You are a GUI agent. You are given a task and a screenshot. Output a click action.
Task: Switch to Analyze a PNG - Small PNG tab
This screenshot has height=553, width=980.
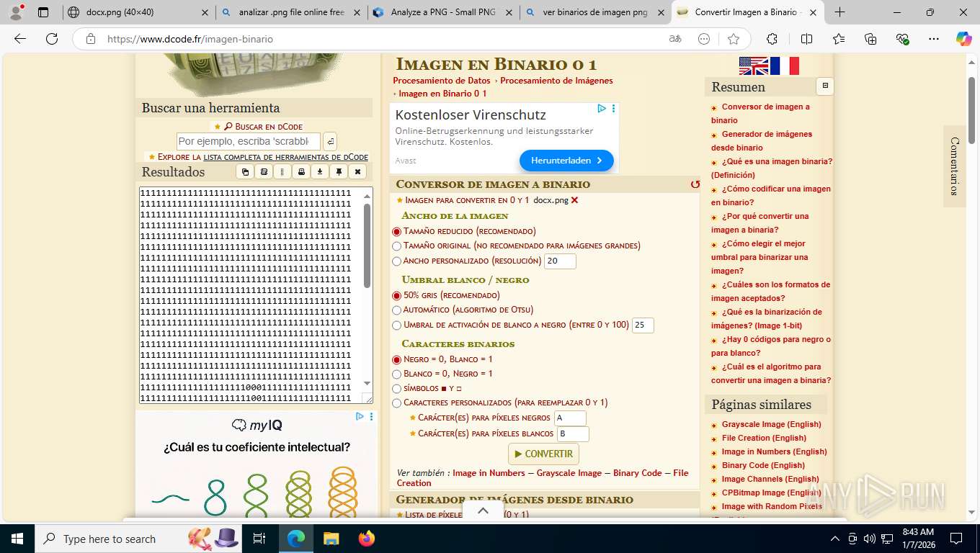coord(444,12)
